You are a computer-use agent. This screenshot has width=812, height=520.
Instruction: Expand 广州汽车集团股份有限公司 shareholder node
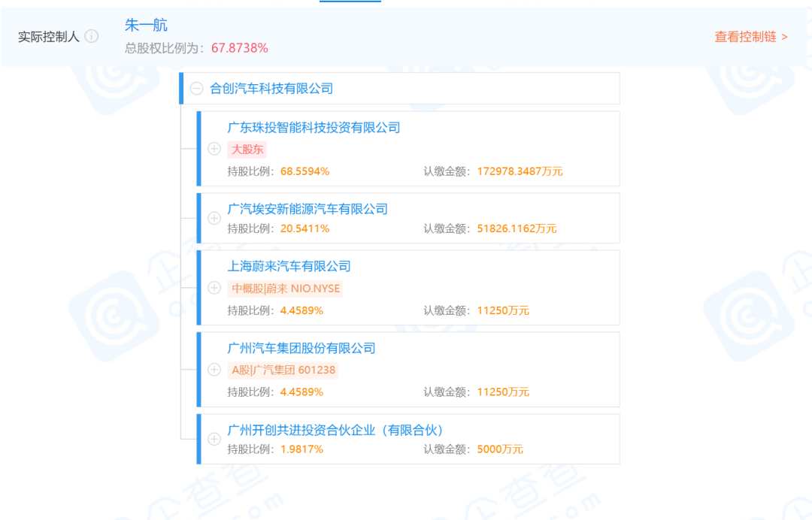214,370
